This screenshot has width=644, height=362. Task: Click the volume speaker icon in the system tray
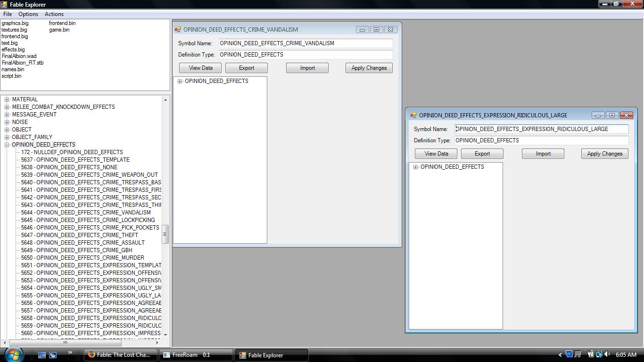pyautogui.click(x=607, y=354)
